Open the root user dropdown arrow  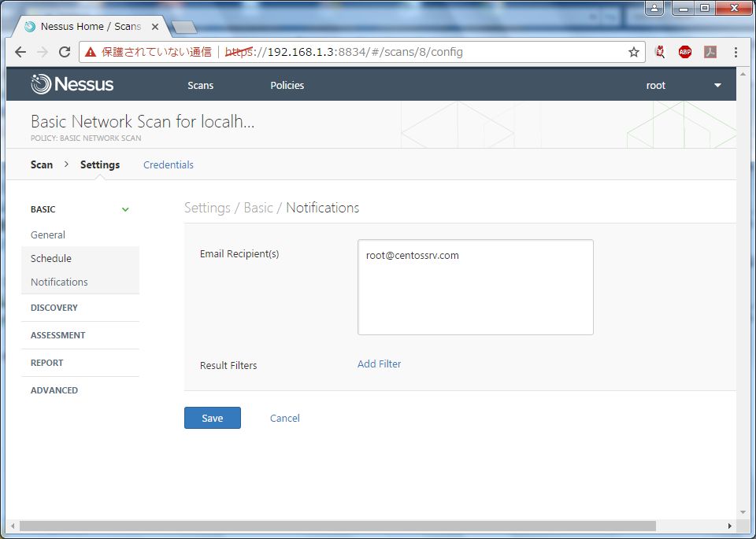tap(717, 85)
